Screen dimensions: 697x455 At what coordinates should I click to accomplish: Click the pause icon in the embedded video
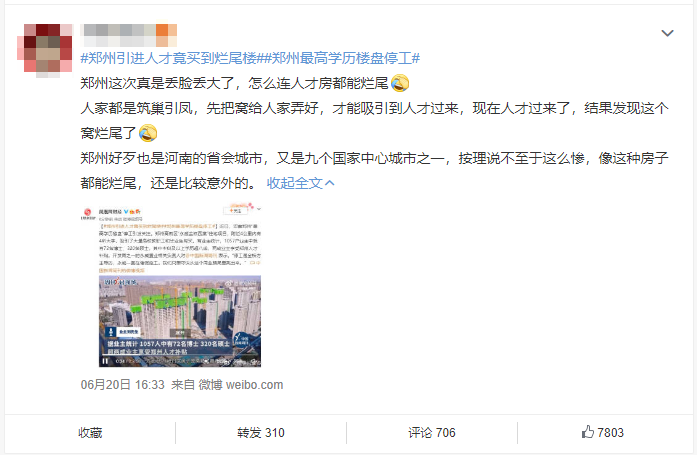pos(105,361)
